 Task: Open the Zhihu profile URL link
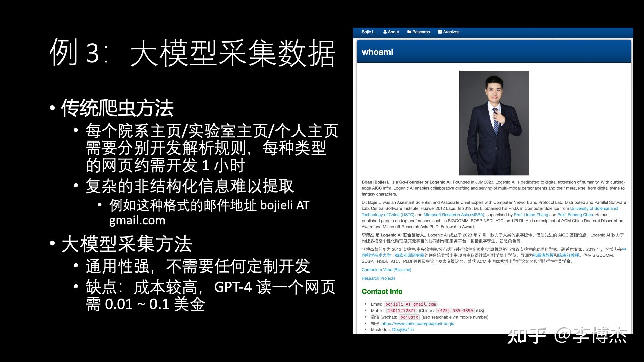pyautogui.click(x=418, y=323)
